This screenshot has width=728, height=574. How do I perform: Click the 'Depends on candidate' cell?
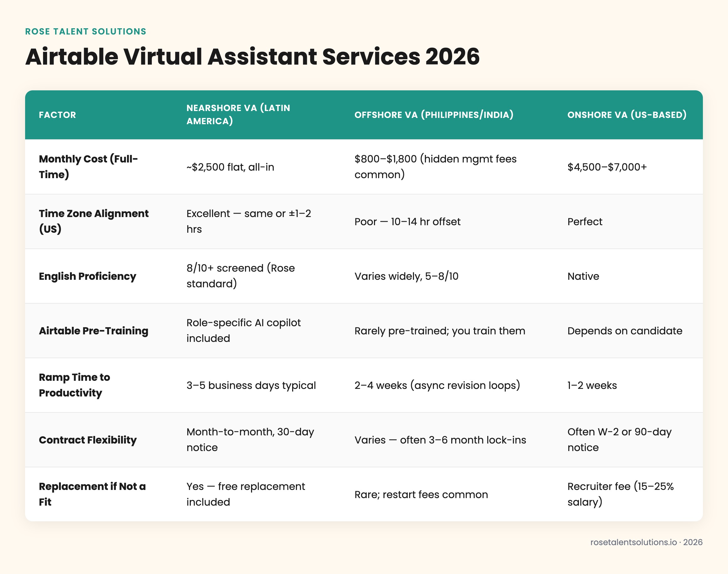625,331
